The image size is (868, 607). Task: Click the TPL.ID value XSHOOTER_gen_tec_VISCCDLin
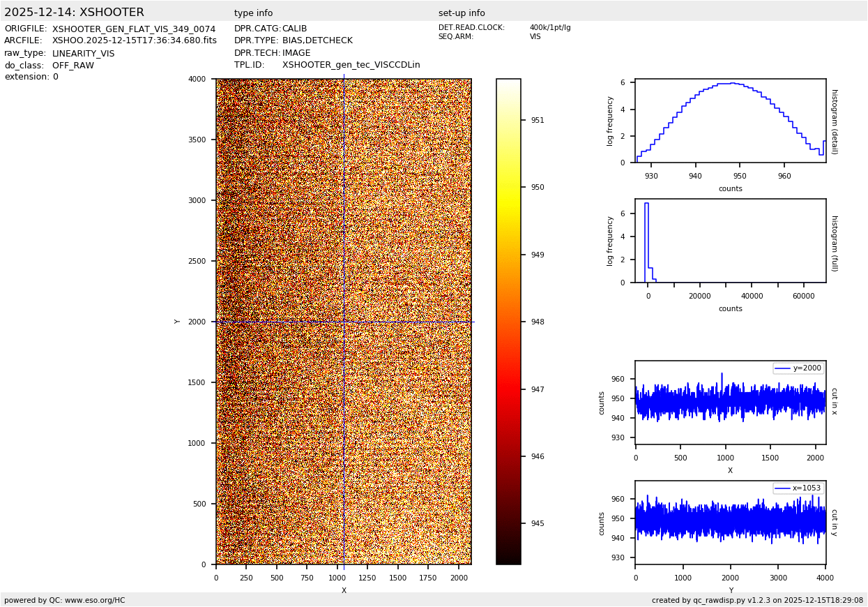pyautogui.click(x=351, y=65)
